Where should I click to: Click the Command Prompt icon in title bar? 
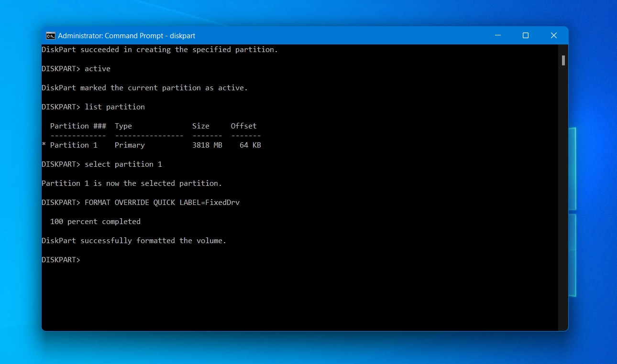50,36
